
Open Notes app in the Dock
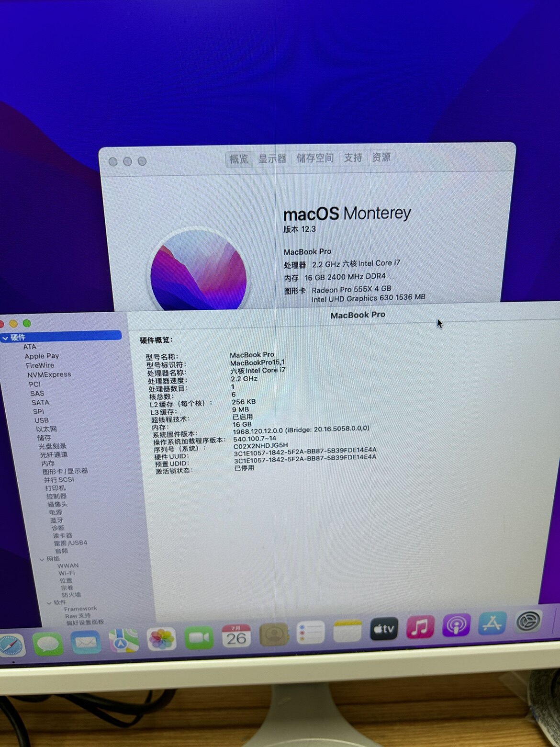(347, 631)
